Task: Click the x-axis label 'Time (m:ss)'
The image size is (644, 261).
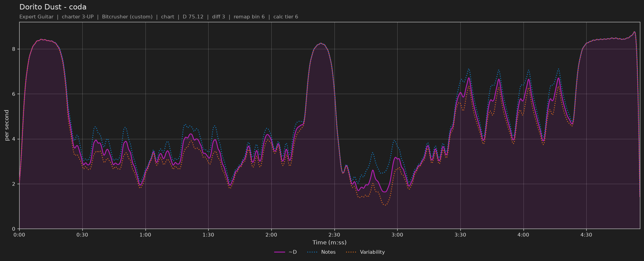Action: pyautogui.click(x=329, y=242)
